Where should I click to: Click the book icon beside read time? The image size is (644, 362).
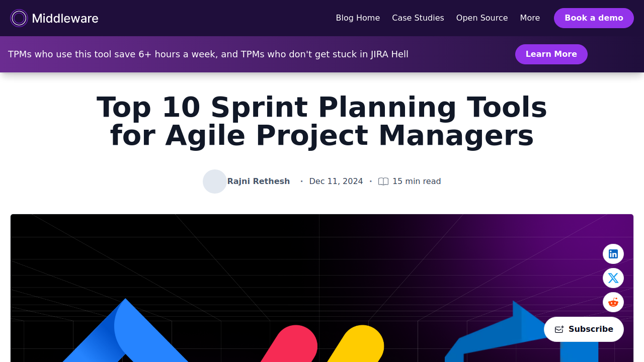point(383,182)
